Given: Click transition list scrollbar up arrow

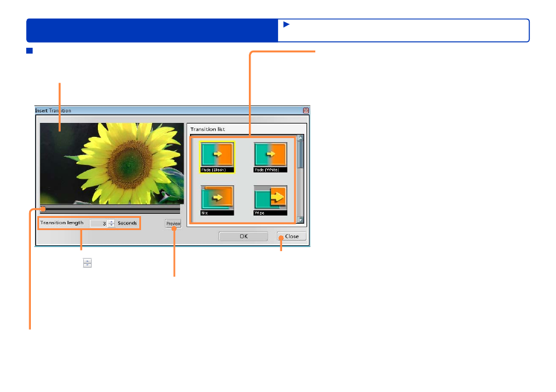Looking at the screenshot, I should (x=300, y=137).
